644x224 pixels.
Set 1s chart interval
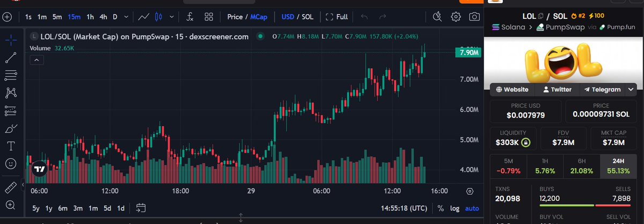[28, 17]
